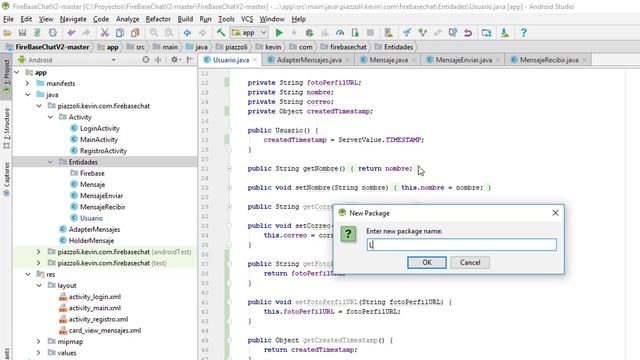The width and height of the screenshot is (640, 360).
Task: Collapse the res folder node
Action: click(x=28, y=274)
